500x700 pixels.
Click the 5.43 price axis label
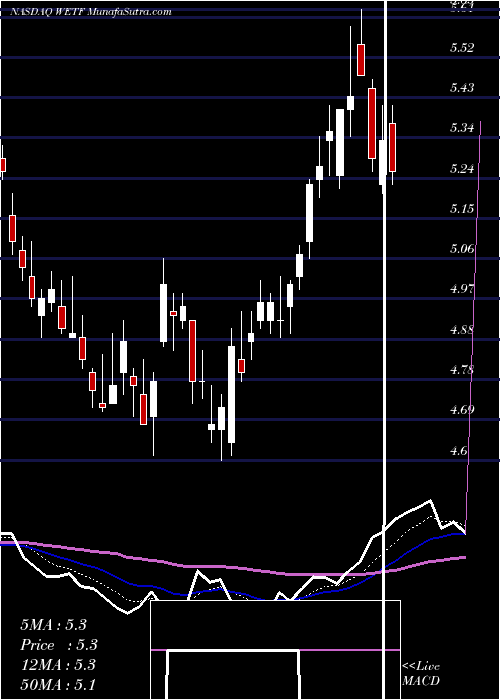tap(462, 88)
